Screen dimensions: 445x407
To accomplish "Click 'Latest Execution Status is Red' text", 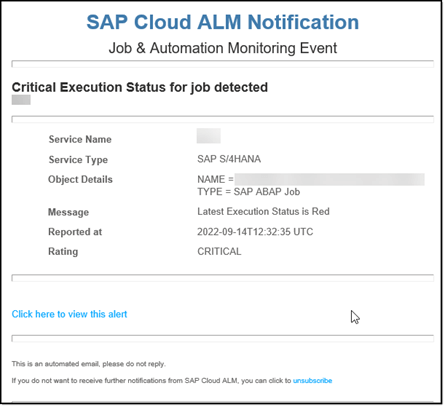I will coord(263,211).
